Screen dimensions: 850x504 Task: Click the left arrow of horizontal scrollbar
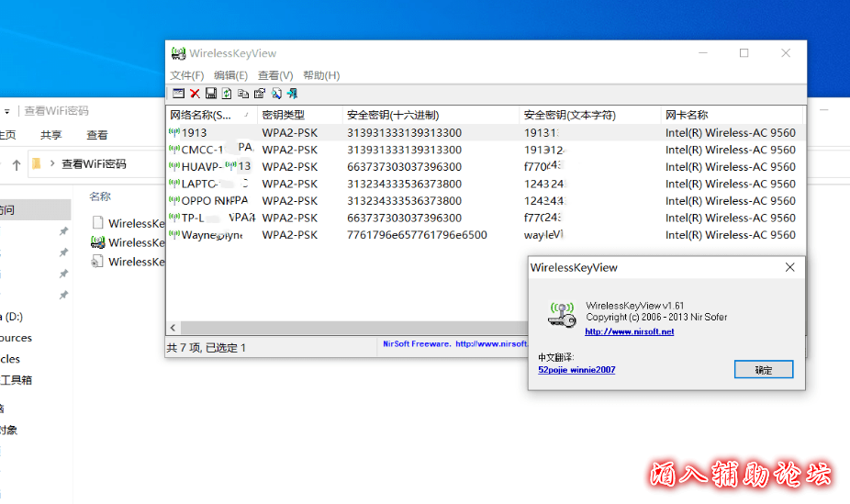coord(173,328)
